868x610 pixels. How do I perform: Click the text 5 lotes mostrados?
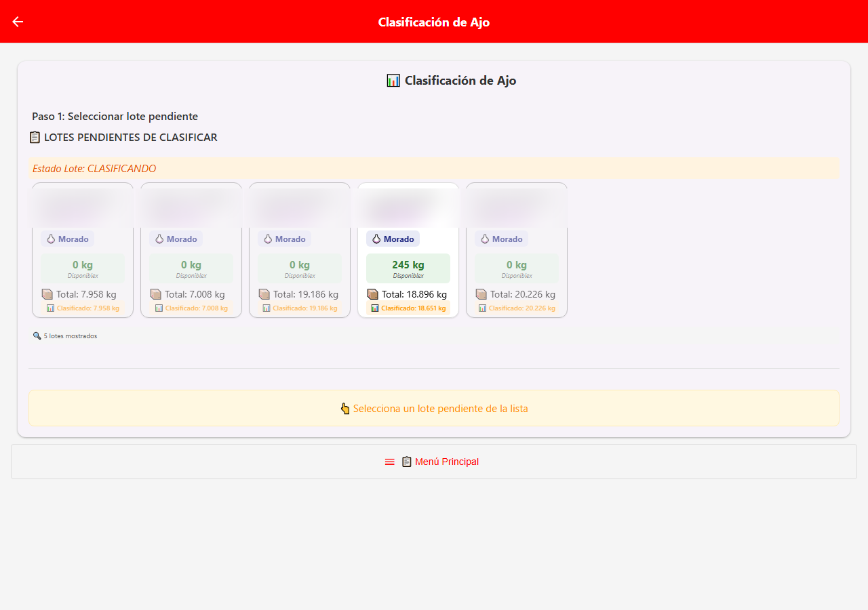(71, 335)
